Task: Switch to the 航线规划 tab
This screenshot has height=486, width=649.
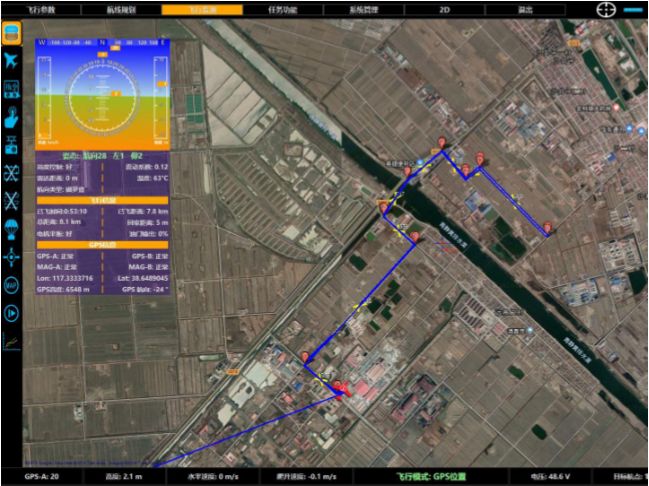Action: (118, 8)
